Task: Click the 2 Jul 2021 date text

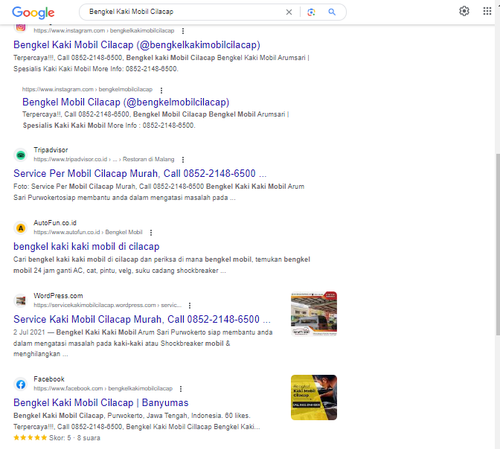Action: coord(29,332)
